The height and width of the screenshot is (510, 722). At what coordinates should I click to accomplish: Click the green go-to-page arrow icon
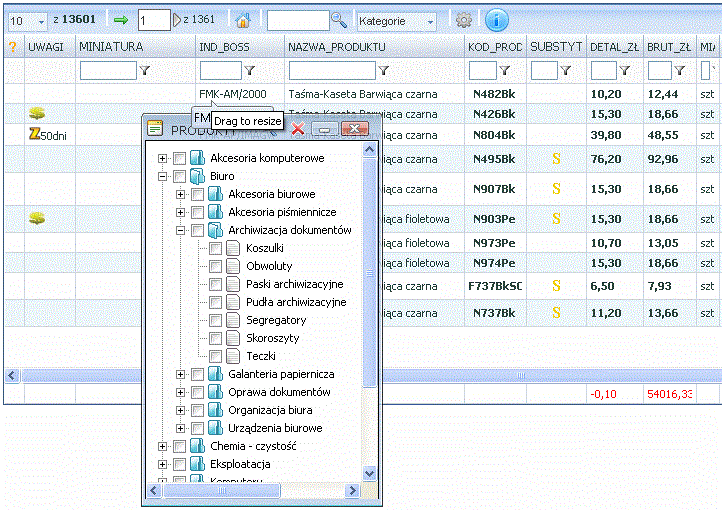pyautogui.click(x=121, y=20)
